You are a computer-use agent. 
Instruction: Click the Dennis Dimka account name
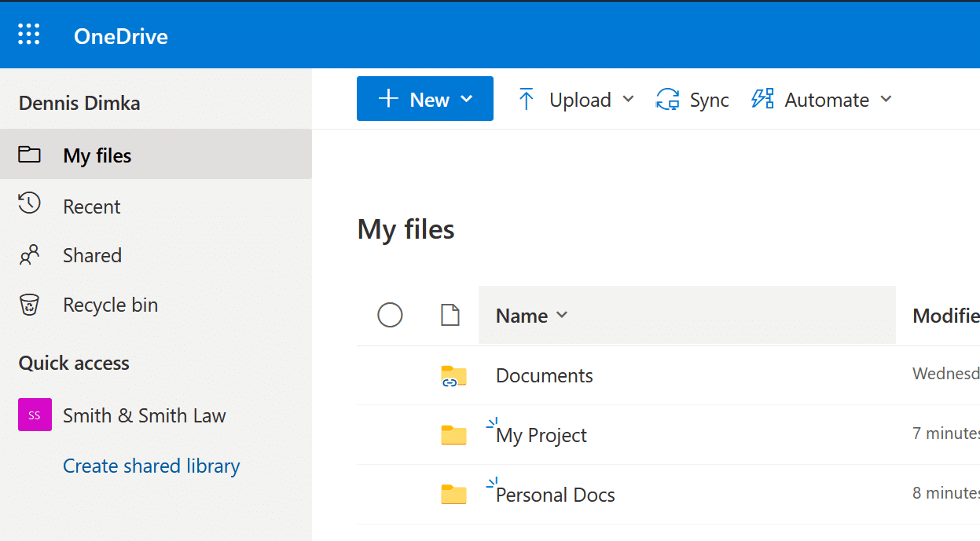pyautogui.click(x=79, y=103)
